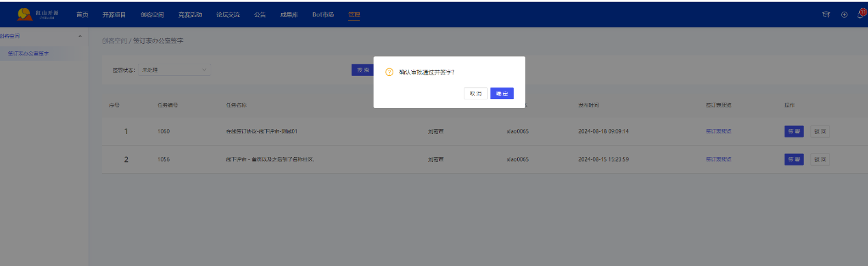The image size is (868, 266).
Task: Click the 任务编号 cell 1060
Action: click(x=163, y=131)
